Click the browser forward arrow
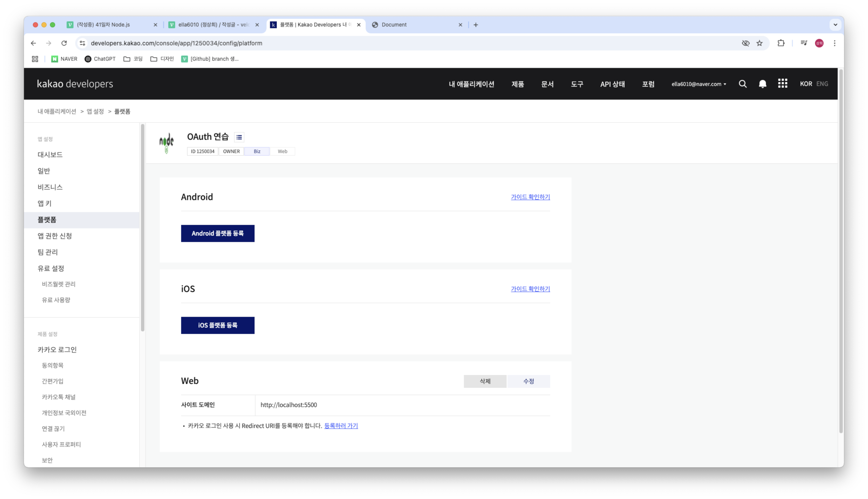This screenshot has height=499, width=868. [49, 43]
